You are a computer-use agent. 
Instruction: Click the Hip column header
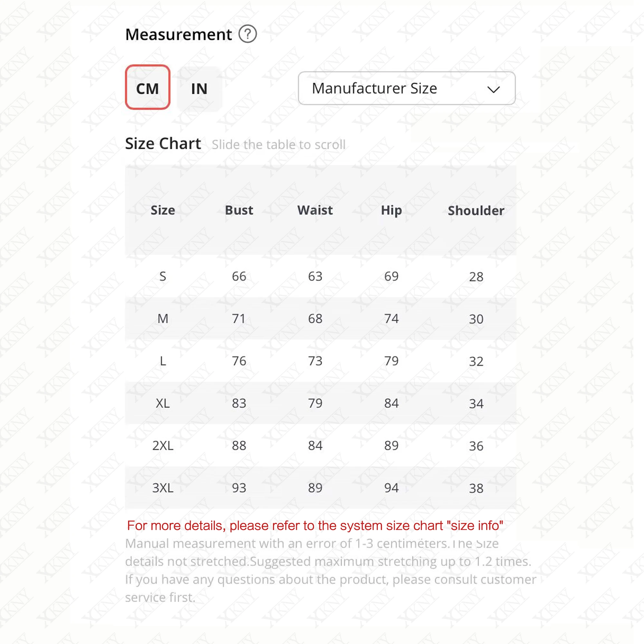point(391,210)
